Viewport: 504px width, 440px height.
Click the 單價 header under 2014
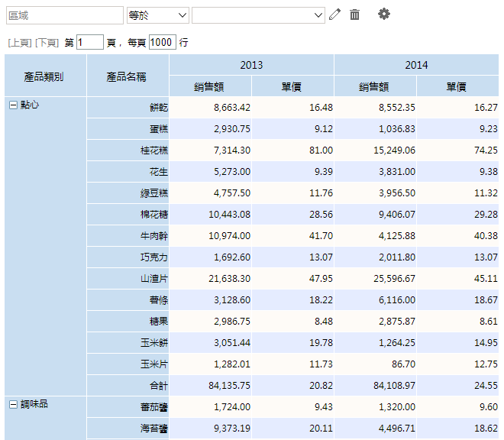point(457,86)
